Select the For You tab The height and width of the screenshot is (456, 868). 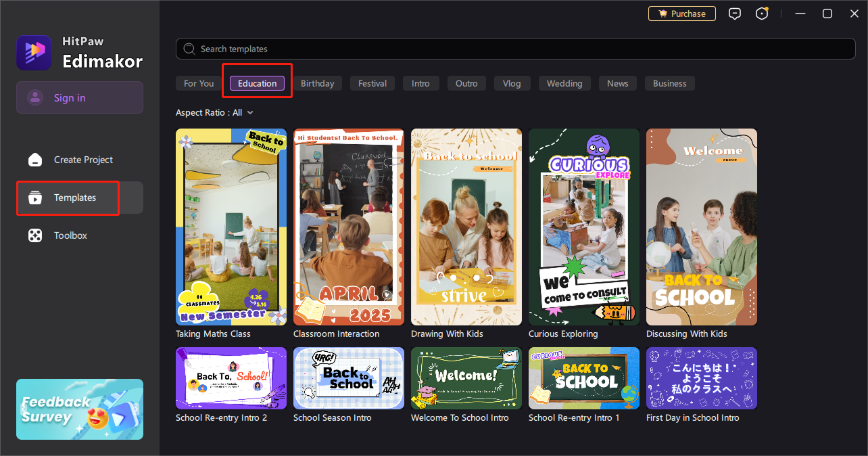[x=197, y=83]
